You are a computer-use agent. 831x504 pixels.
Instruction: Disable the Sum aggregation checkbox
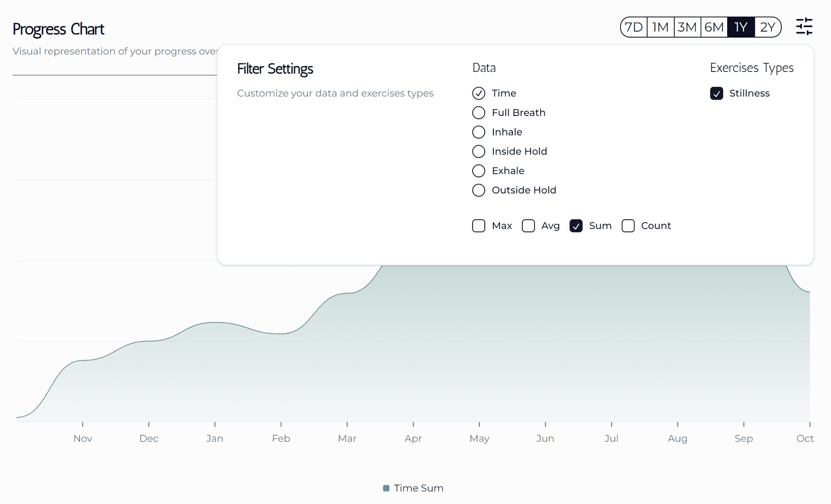click(x=576, y=225)
